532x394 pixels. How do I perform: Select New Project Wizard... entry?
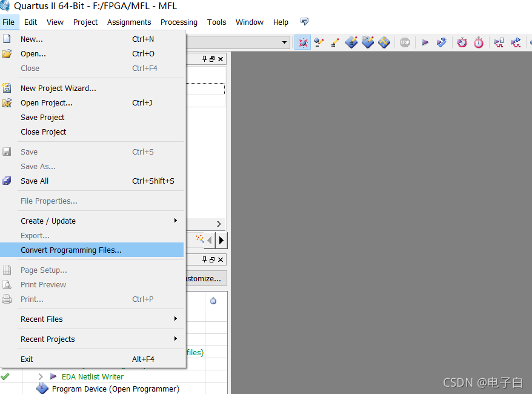(92, 88)
